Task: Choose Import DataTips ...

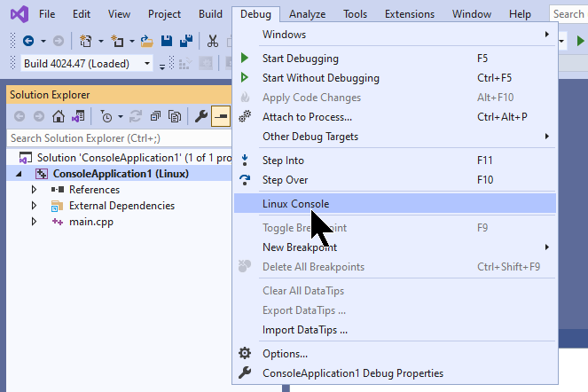Action: (395, 330)
